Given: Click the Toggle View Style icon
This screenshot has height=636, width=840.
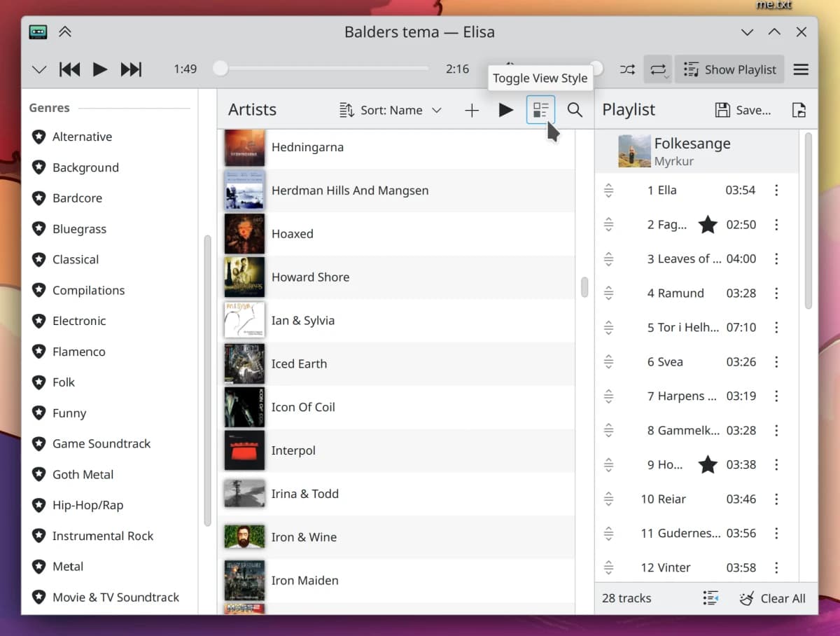Looking at the screenshot, I should click(x=540, y=110).
